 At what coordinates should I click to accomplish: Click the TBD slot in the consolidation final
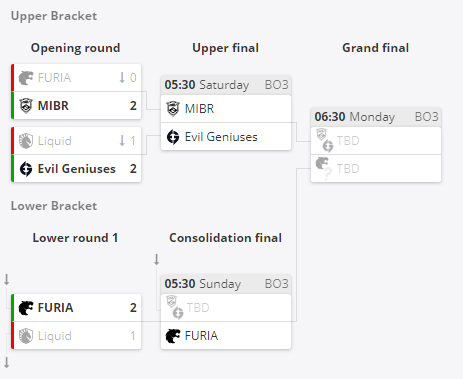(x=226, y=308)
